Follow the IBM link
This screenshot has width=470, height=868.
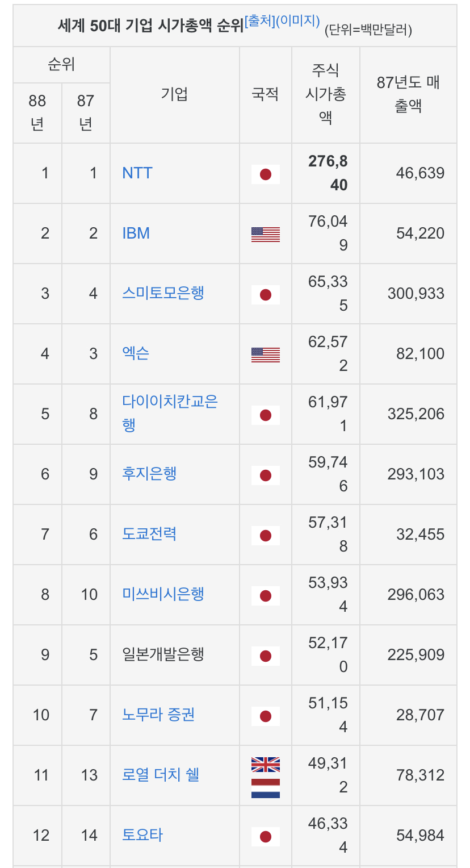[x=136, y=233]
